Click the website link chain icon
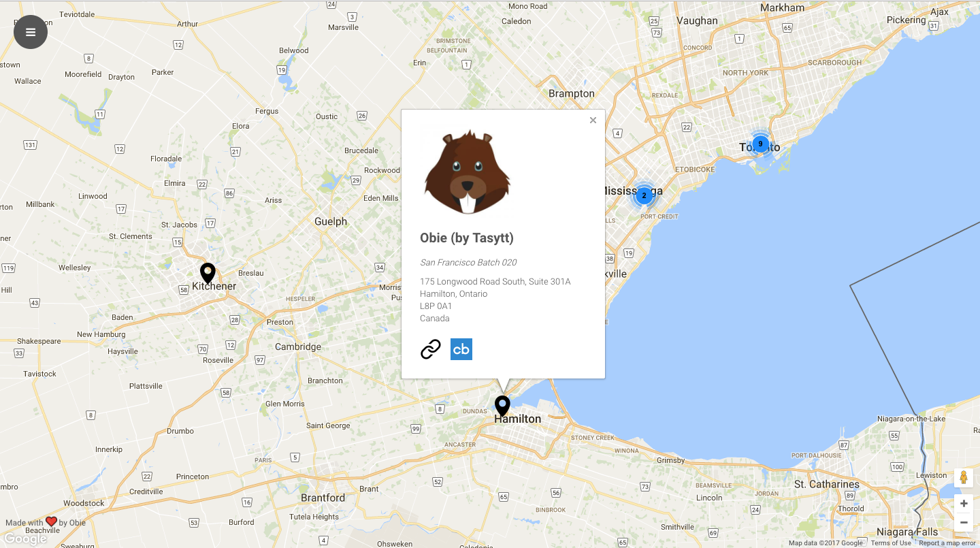 click(431, 349)
